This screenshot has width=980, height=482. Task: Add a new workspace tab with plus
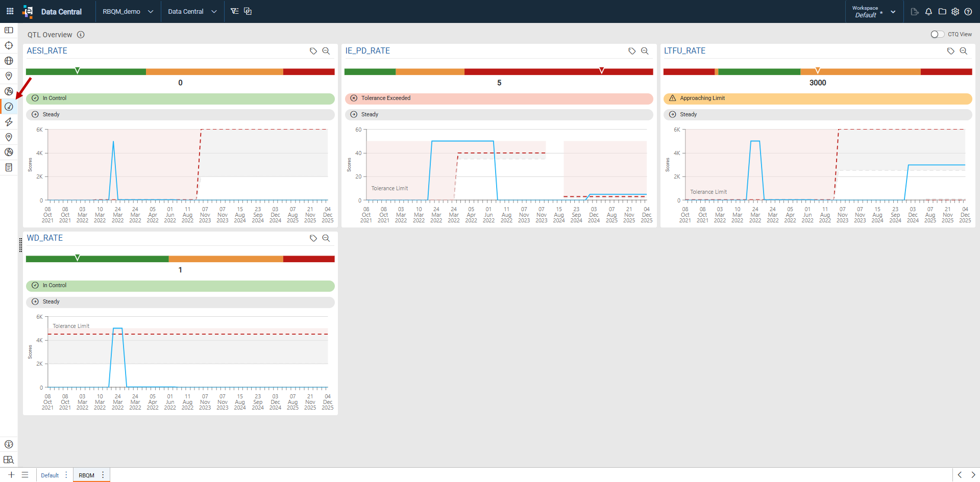(x=11, y=475)
